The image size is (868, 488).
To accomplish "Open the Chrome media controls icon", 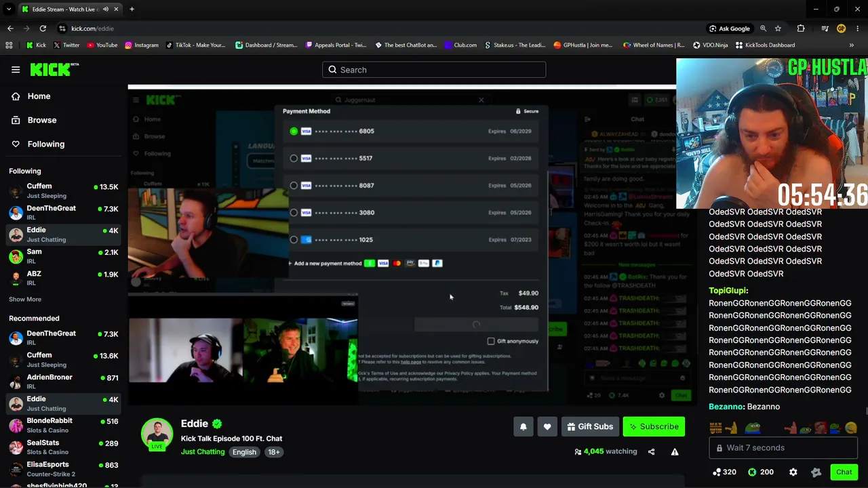I will click(x=825, y=28).
